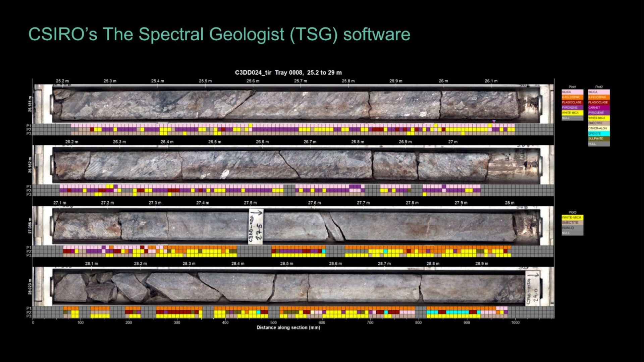Click the Plot2 legend heading

click(x=599, y=87)
